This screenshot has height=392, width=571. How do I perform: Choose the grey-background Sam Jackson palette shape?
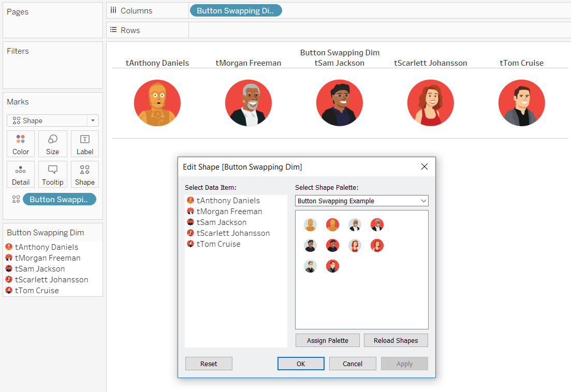tap(310, 246)
